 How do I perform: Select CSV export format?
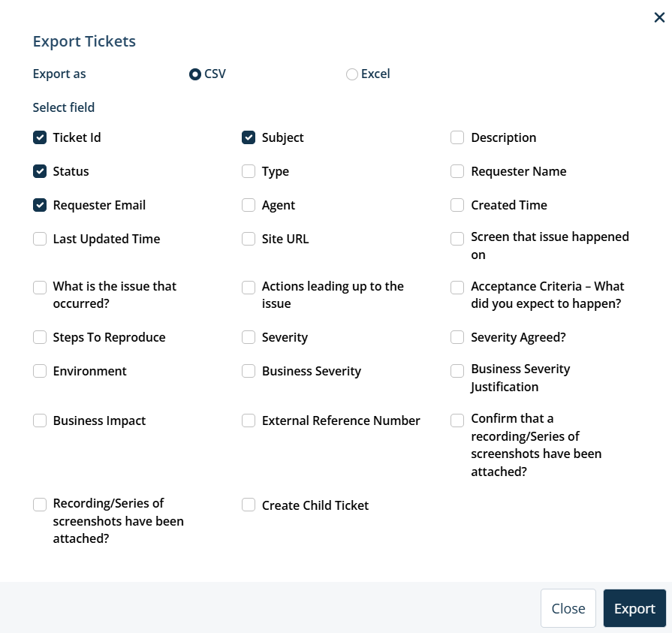coord(195,74)
